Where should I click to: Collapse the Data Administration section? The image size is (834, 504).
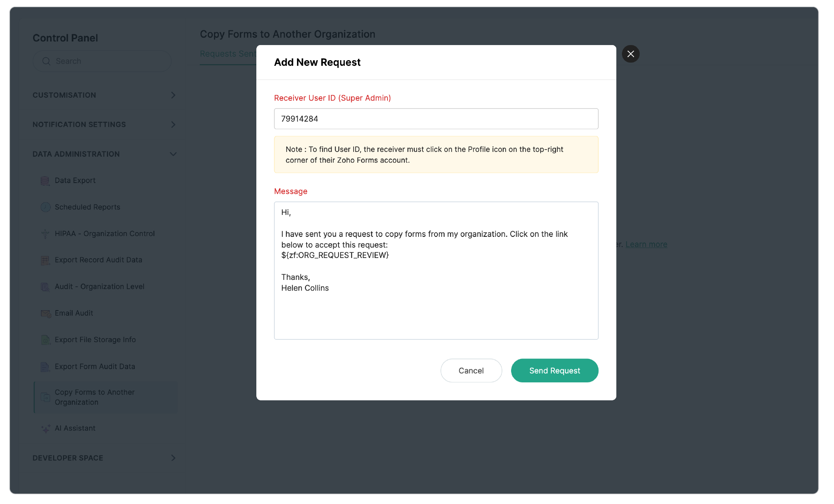173,154
